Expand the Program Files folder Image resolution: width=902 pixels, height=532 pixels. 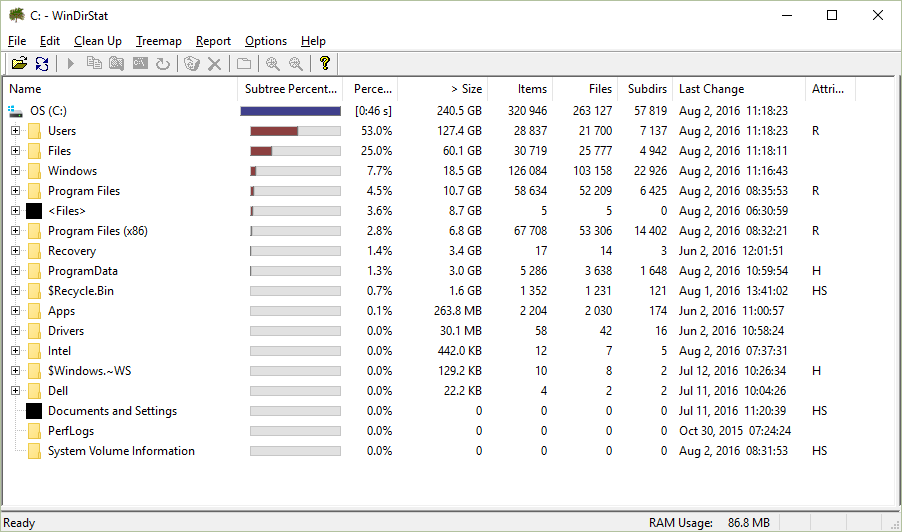click(x=16, y=190)
